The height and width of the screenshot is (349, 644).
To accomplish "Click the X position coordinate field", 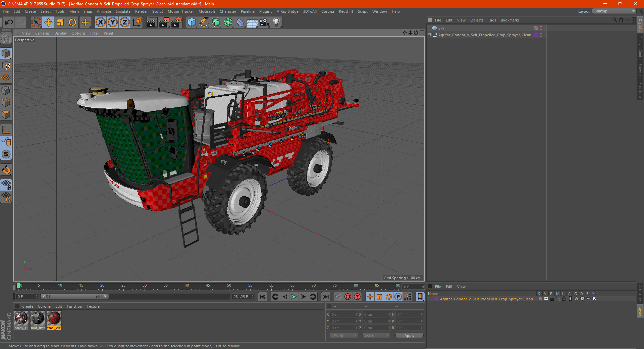I will 344,315.
